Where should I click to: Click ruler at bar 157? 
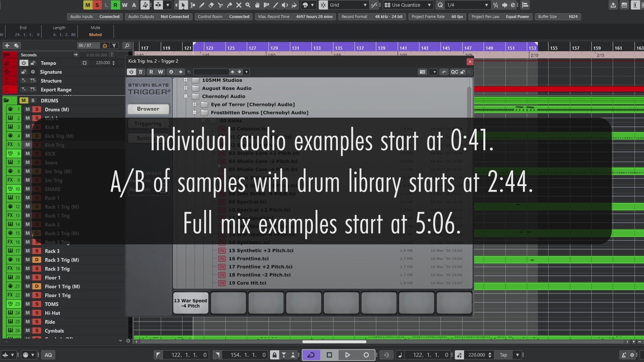[x=575, y=48]
